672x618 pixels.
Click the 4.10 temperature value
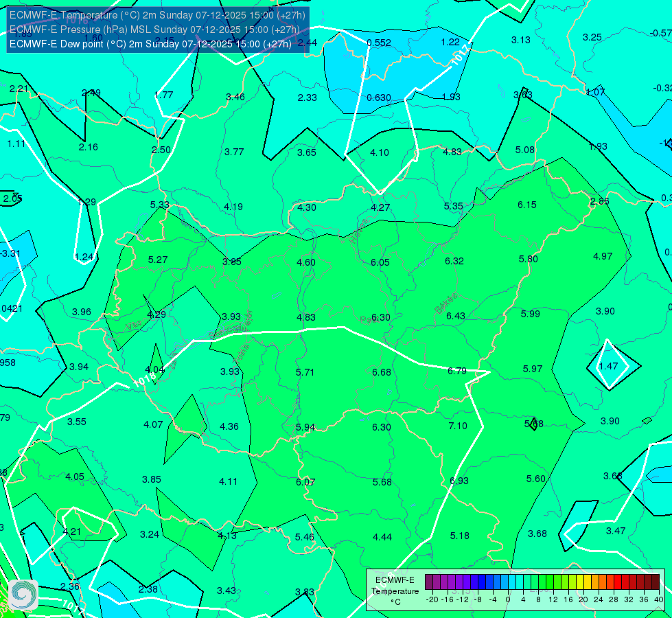point(380,152)
